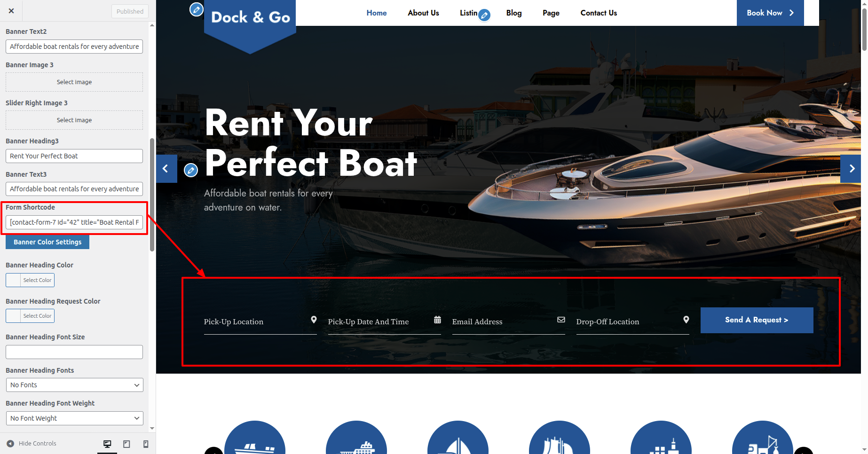The height and width of the screenshot is (454, 868).
Task: Open the Banner Heading Font Weight dropdown
Action: click(74, 418)
